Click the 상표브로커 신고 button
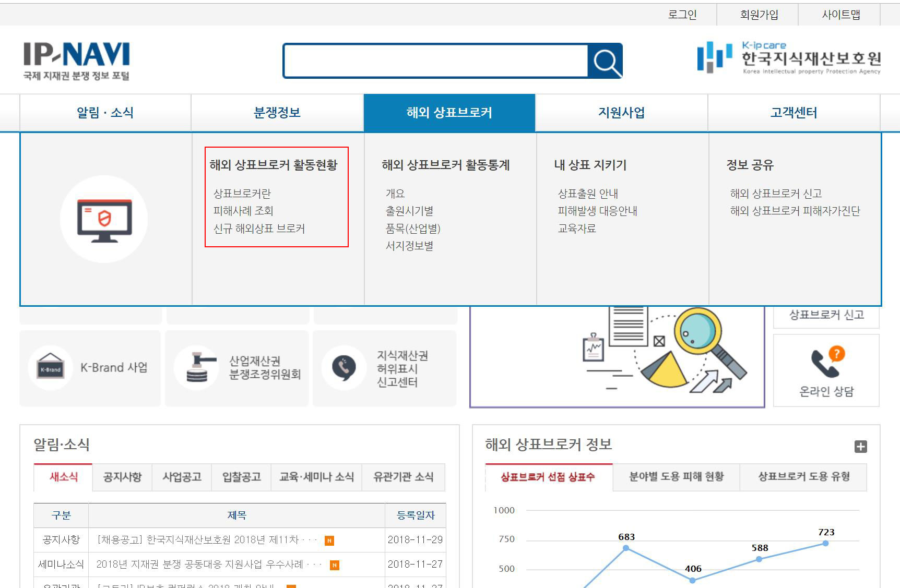 point(826,315)
